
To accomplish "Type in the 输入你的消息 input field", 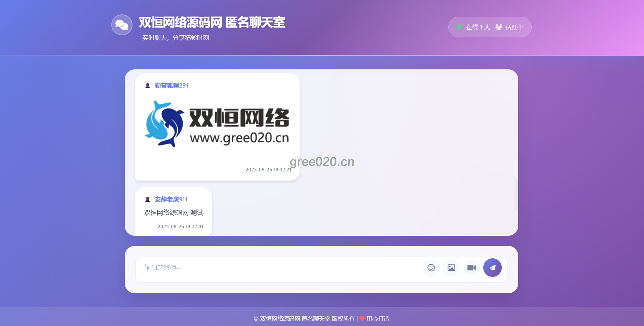I will pyautogui.click(x=279, y=267).
